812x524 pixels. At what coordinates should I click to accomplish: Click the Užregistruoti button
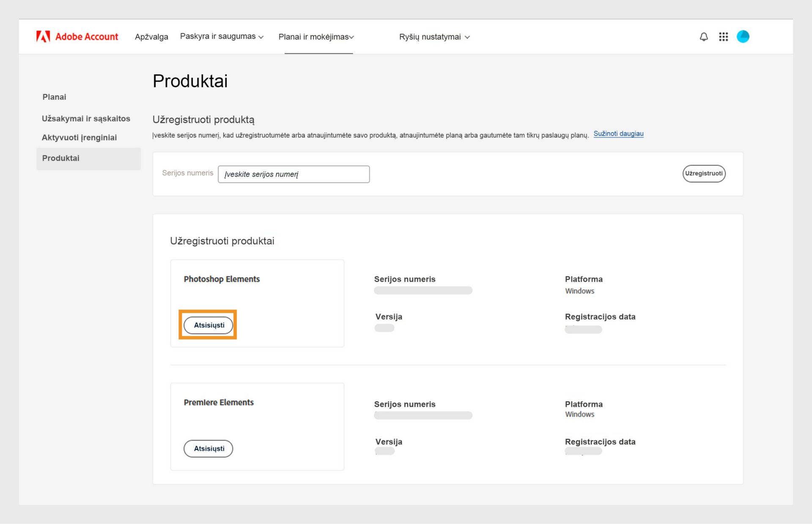point(703,173)
